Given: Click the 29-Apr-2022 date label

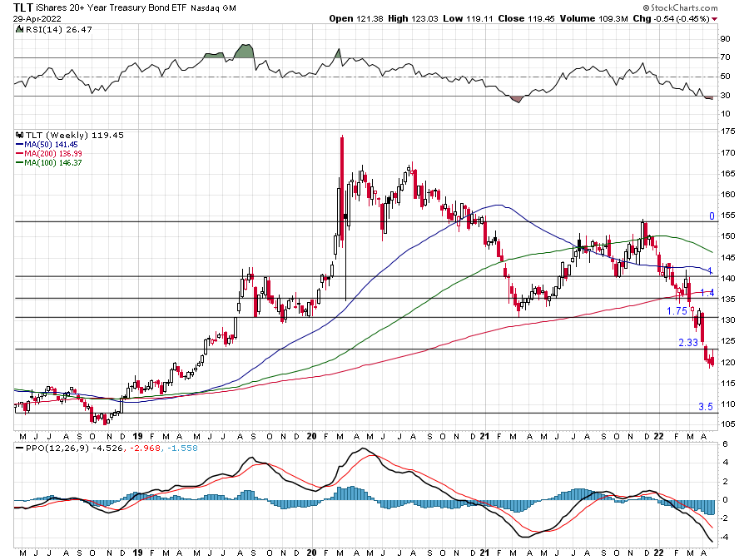Looking at the screenshot, I should [37, 19].
